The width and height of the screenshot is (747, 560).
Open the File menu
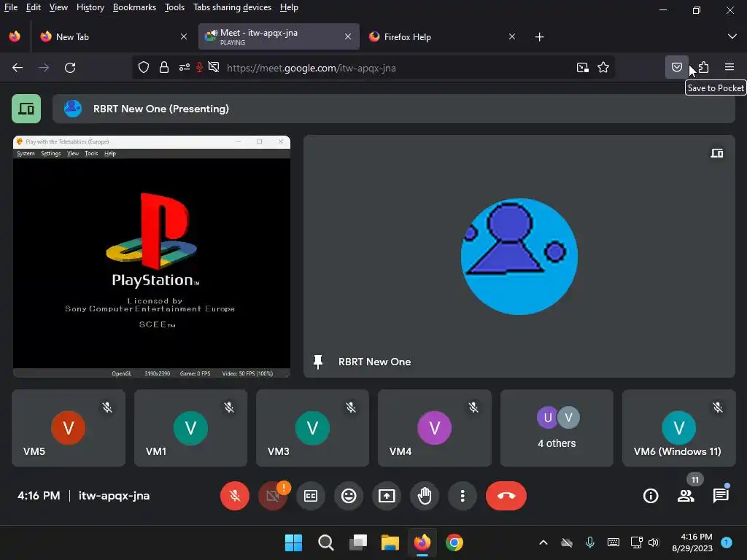click(x=10, y=7)
